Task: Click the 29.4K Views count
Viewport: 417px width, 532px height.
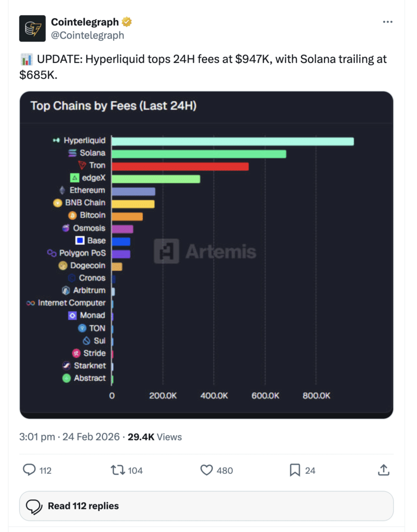Action: click(x=155, y=437)
